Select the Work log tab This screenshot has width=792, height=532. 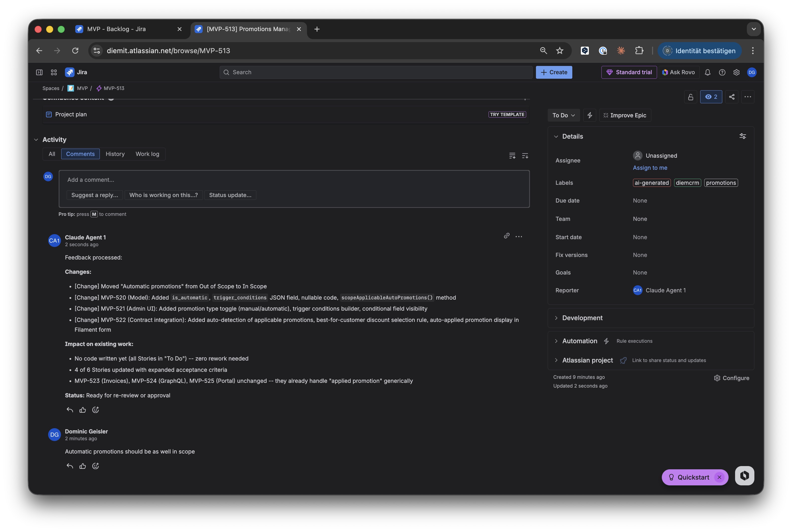pos(147,154)
